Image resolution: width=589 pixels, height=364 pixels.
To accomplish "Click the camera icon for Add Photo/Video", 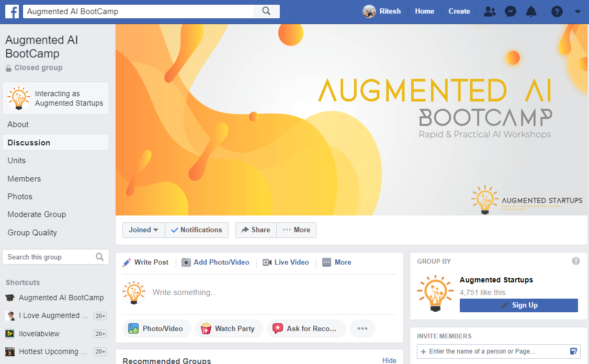I will [x=186, y=262].
